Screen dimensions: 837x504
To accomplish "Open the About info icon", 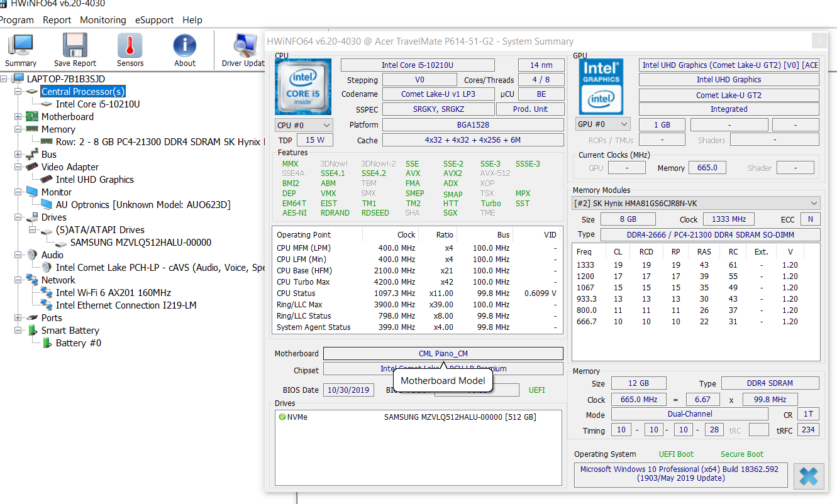I will (x=185, y=50).
